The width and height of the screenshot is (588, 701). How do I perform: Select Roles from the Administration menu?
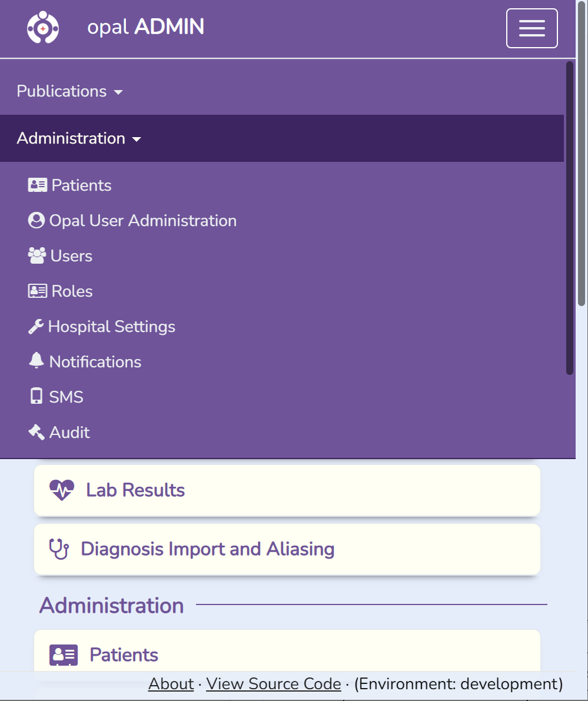(x=71, y=291)
